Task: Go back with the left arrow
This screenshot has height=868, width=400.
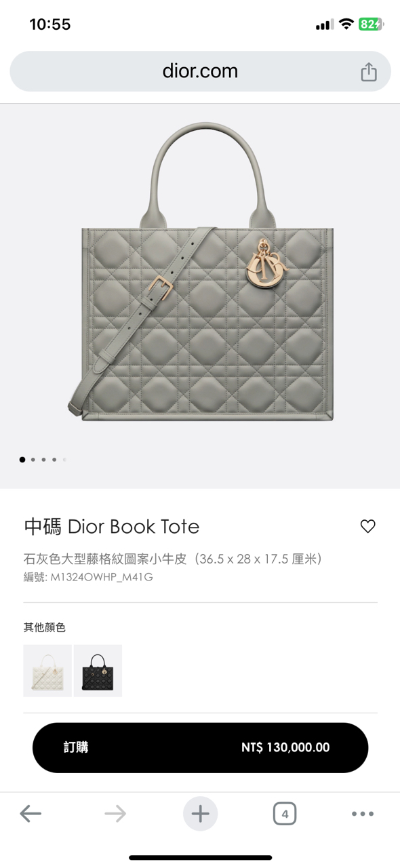Action: point(31,814)
